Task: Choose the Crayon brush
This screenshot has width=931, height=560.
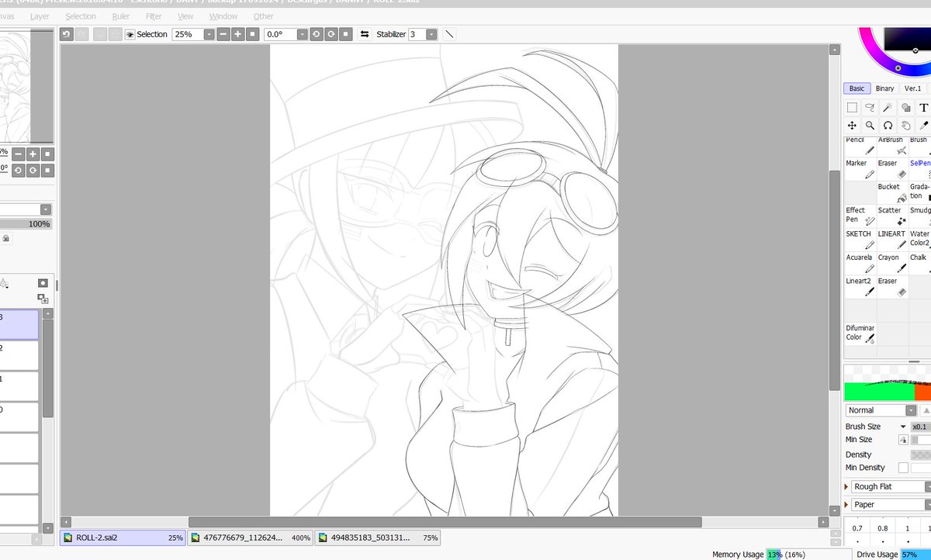Action: [x=892, y=263]
